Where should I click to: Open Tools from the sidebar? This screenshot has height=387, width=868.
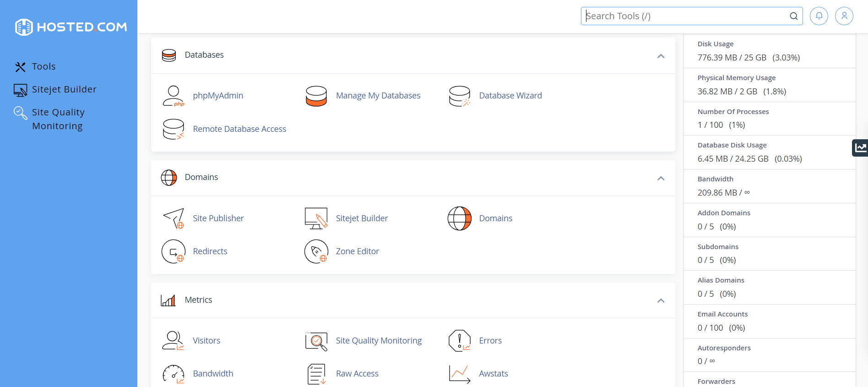43,66
